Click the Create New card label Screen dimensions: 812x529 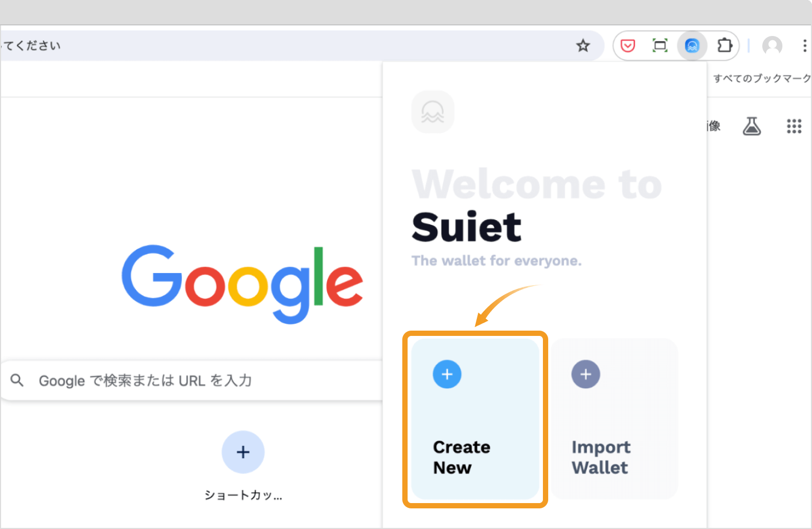(462, 457)
